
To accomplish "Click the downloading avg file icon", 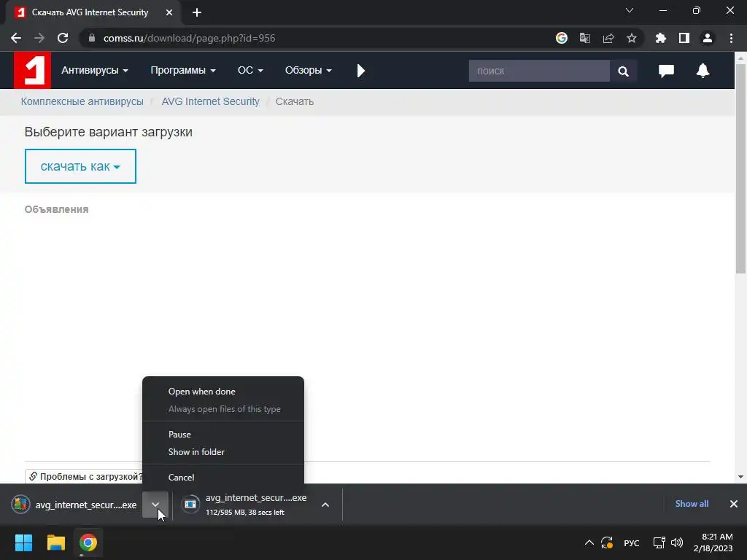I will [190, 504].
